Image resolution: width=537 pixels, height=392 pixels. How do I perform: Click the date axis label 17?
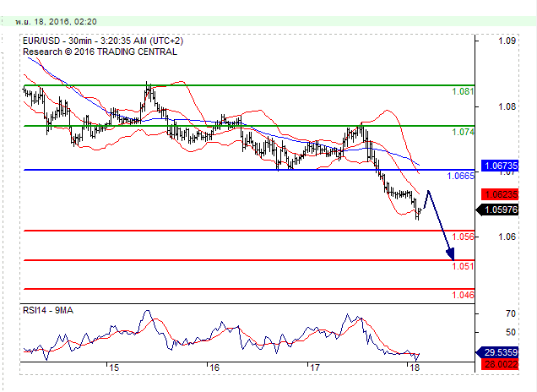[315, 368]
